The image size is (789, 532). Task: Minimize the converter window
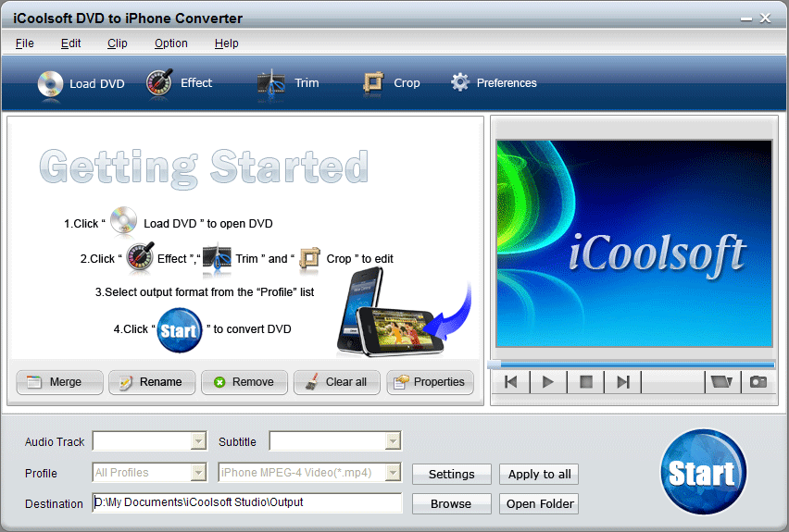[746, 19]
